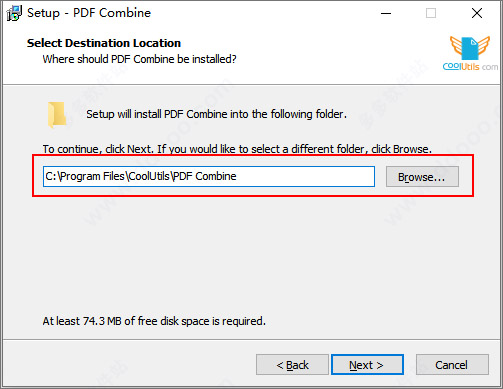Screen dimensions: 503x389
Task: Click the CoolUtils winged document logo
Action: 470,47
